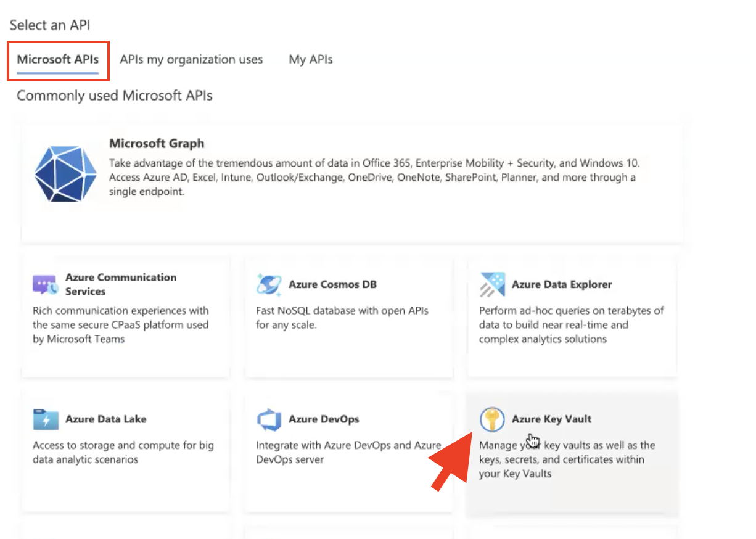Click the Azure Data Lake folder icon
The image size is (756, 539).
click(x=46, y=419)
